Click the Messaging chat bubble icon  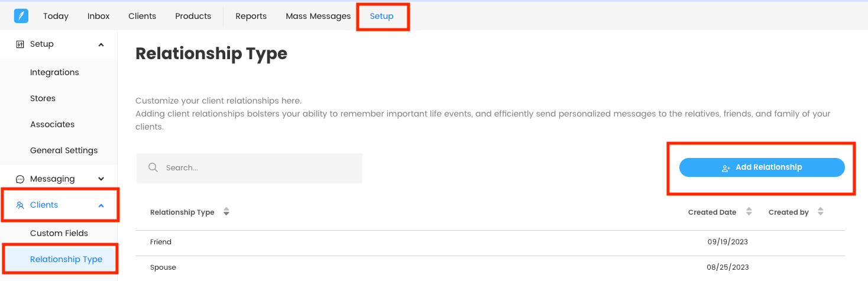pyautogui.click(x=20, y=179)
